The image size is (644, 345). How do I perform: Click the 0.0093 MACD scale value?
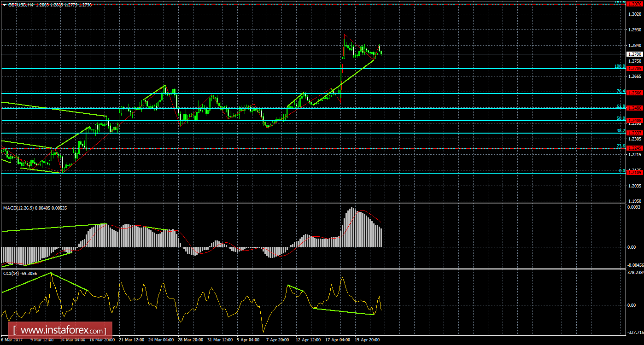coord(635,208)
